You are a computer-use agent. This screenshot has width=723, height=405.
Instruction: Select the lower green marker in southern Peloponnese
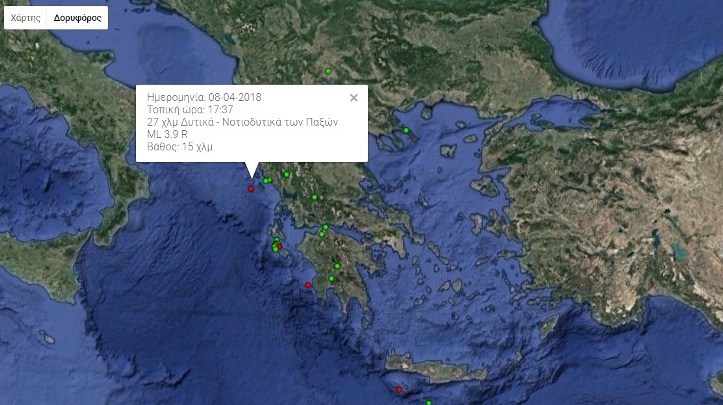click(x=331, y=279)
